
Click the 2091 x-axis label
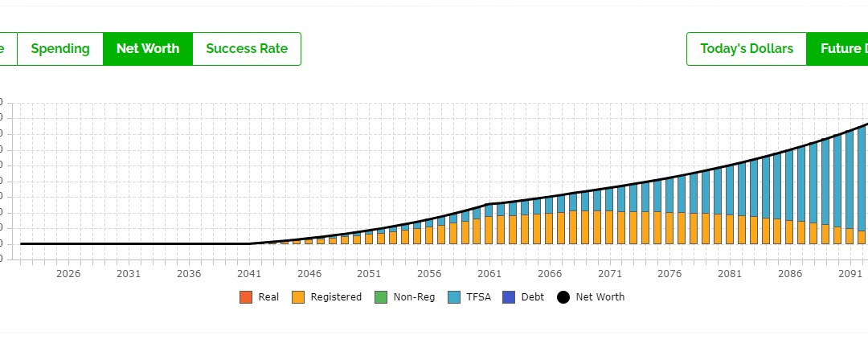point(850,274)
